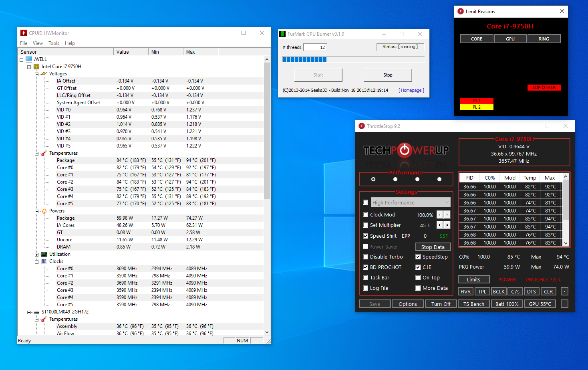588x370 pixels.
Task: Open the TS Bench button
Action: pos(474,304)
